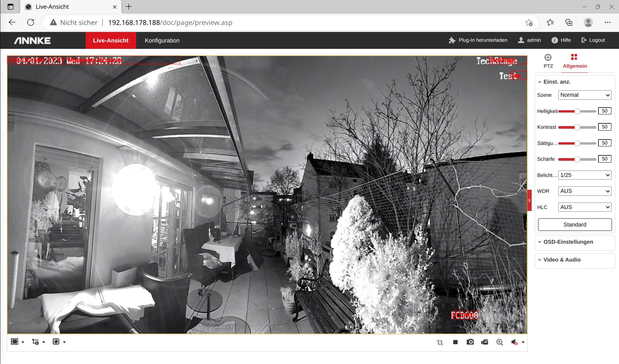Go back with the browser back arrow
Screen dimensions: 619x364
pyautogui.click(x=12, y=23)
